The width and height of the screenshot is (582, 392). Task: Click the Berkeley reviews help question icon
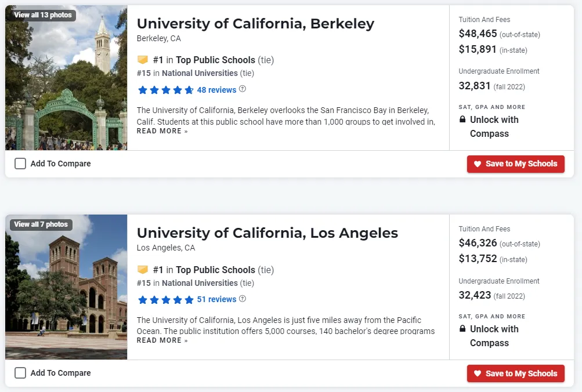(243, 89)
